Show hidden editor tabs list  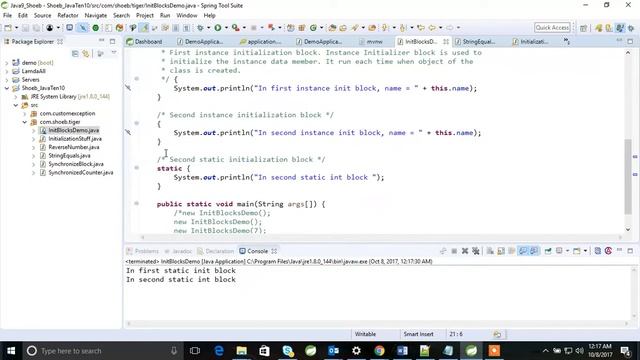coord(567,41)
